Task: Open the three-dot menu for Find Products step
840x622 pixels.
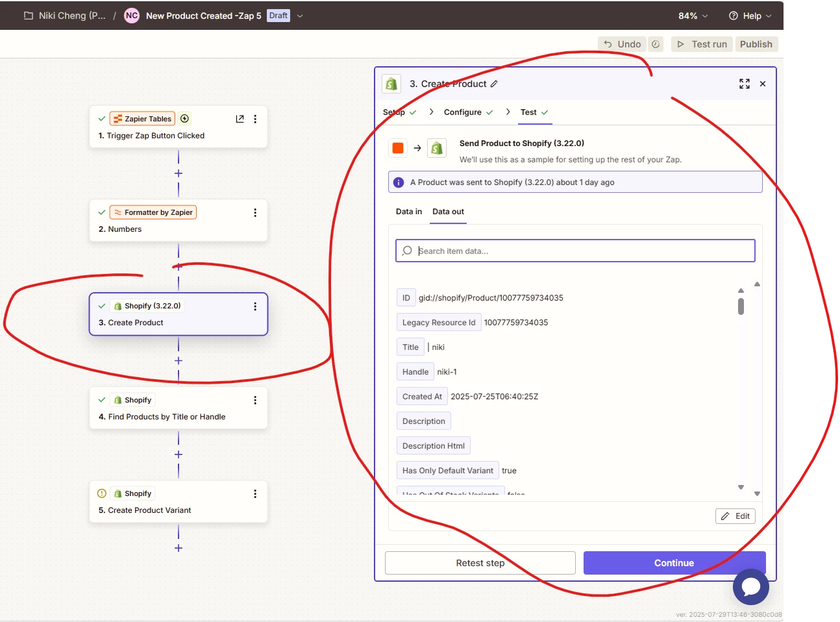Action: (x=255, y=400)
